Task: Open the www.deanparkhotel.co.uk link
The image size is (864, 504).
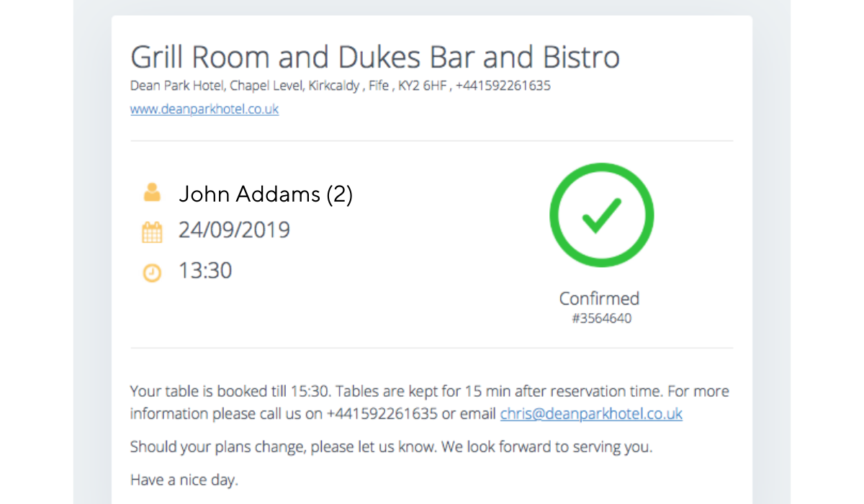Action: [204, 109]
